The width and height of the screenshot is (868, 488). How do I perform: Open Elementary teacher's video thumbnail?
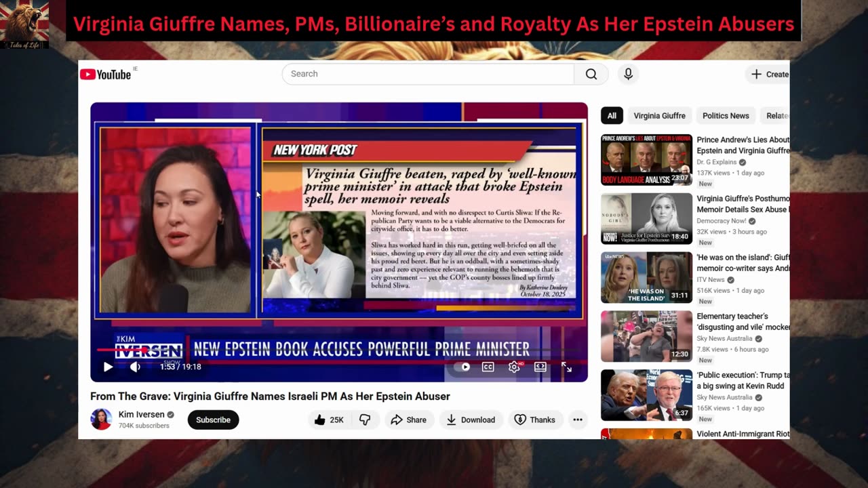[646, 336]
